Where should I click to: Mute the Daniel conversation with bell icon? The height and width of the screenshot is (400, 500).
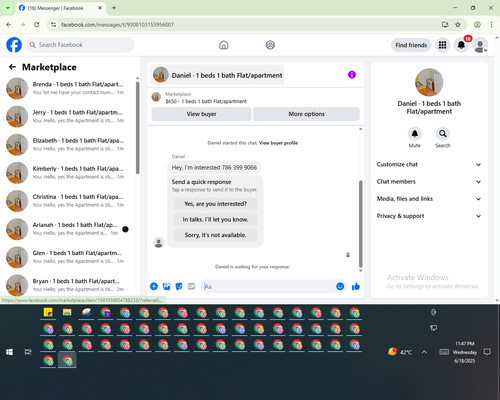coord(415,134)
